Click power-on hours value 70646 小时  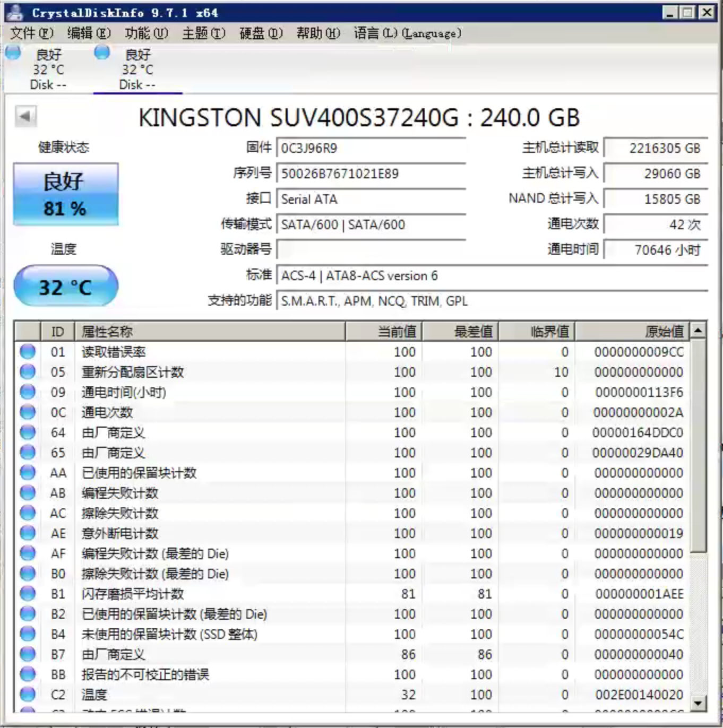pos(656,249)
